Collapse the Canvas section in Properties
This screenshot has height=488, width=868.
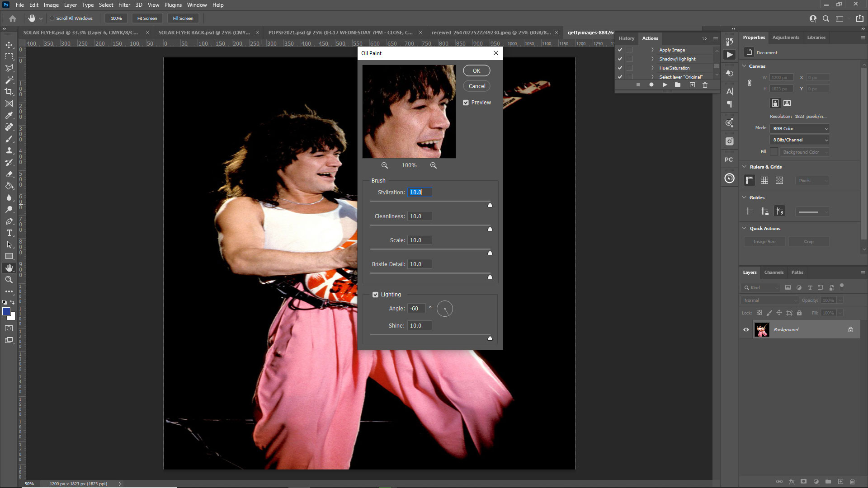click(x=745, y=66)
